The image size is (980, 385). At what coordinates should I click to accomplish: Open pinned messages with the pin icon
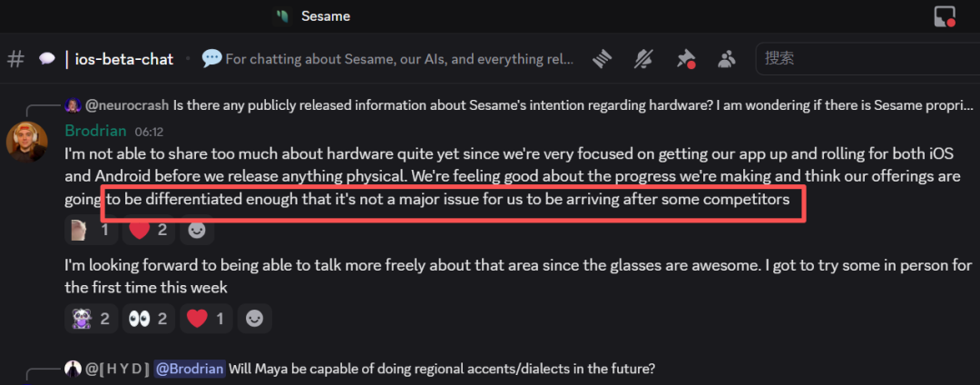click(x=685, y=59)
